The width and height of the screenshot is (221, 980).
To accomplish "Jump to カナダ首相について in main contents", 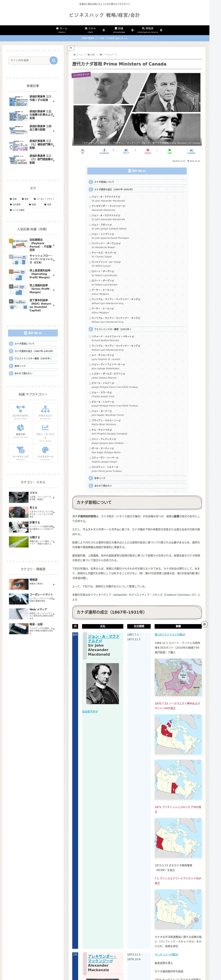I will point(104,182).
